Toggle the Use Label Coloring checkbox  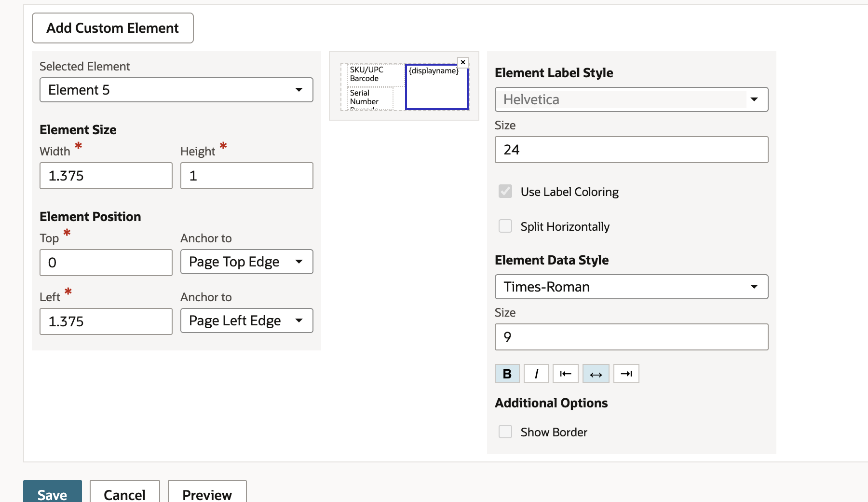point(505,191)
